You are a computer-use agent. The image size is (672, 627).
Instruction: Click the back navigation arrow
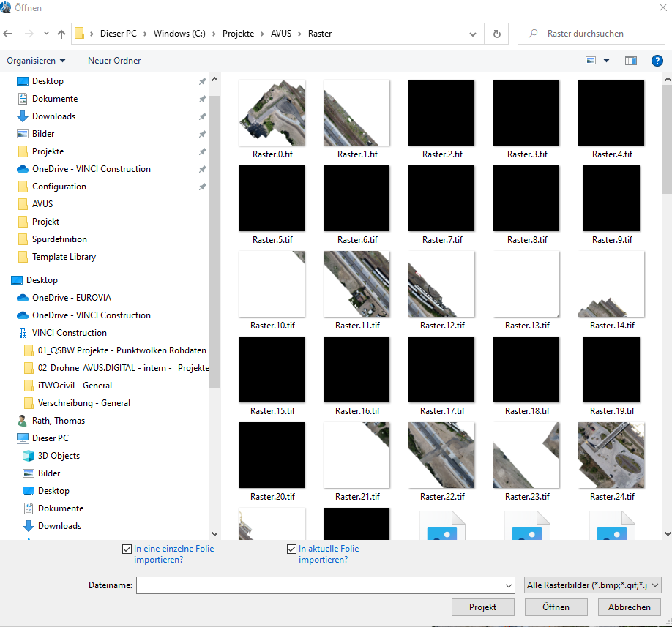pos(8,34)
